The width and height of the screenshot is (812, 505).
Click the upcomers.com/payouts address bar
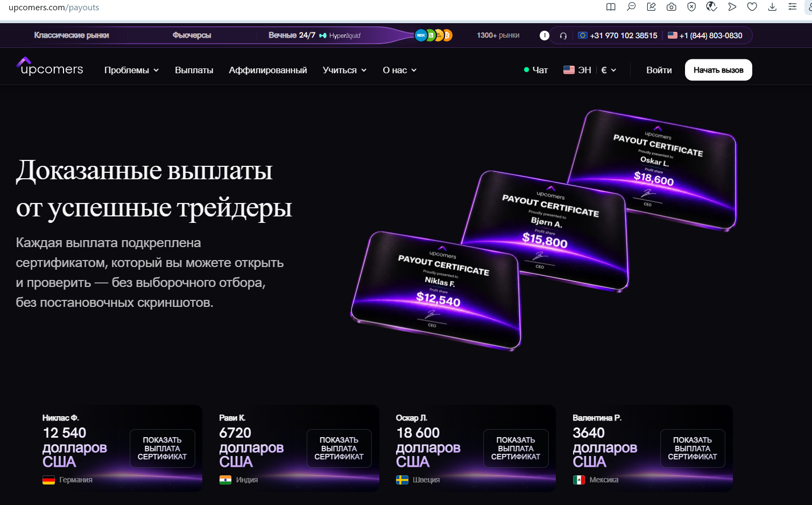tap(54, 8)
